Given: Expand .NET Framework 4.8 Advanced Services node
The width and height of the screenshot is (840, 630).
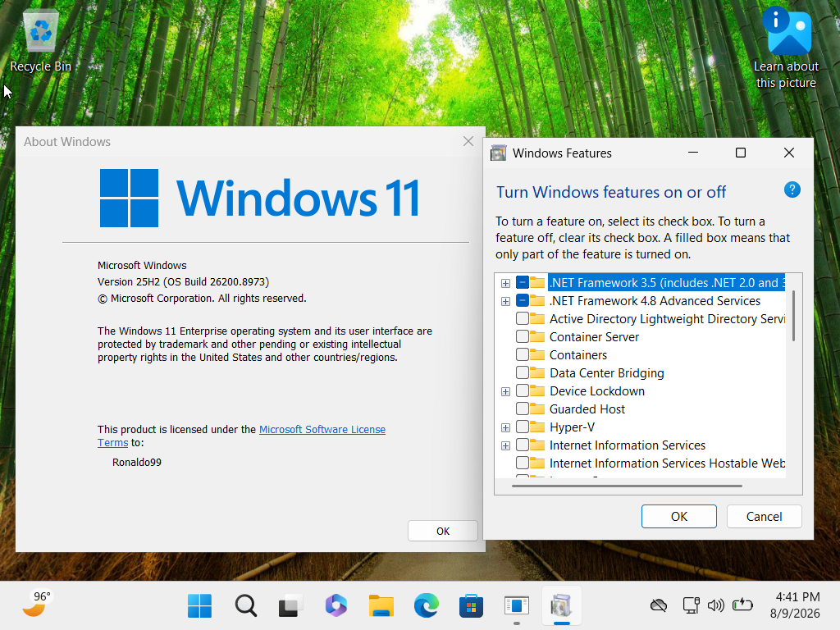Looking at the screenshot, I should click(x=505, y=301).
